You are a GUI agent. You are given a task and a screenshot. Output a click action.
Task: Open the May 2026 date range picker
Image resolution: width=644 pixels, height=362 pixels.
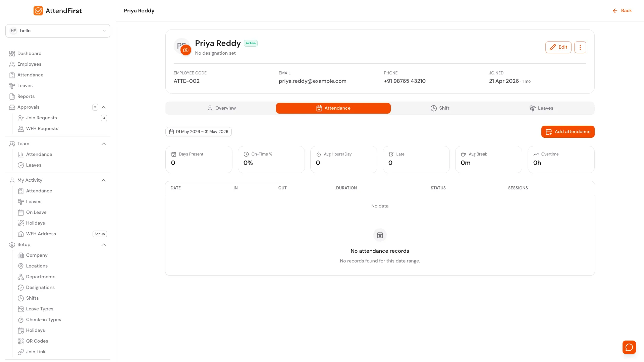(x=199, y=132)
